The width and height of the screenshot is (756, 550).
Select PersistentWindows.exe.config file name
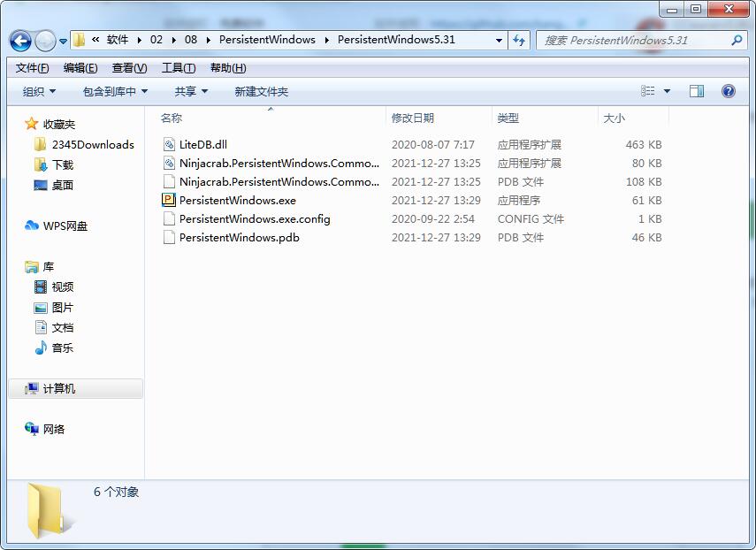(x=255, y=219)
